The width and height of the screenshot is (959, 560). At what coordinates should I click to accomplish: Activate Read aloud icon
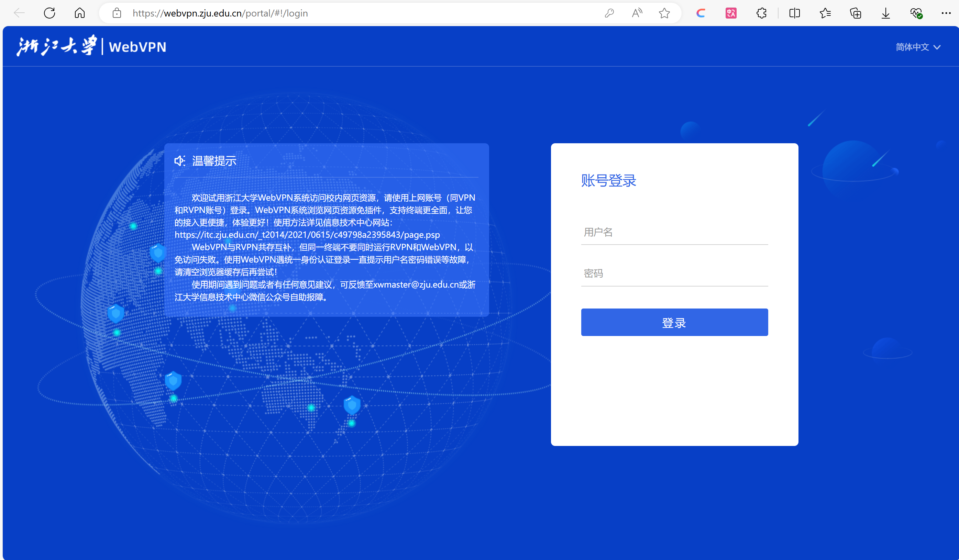(637, 13)
